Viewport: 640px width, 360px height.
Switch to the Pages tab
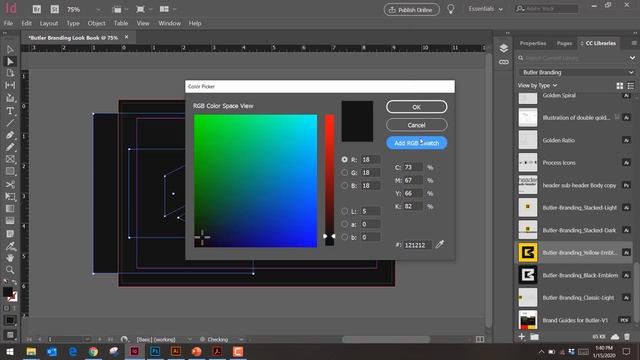click(x=564, y=43)
